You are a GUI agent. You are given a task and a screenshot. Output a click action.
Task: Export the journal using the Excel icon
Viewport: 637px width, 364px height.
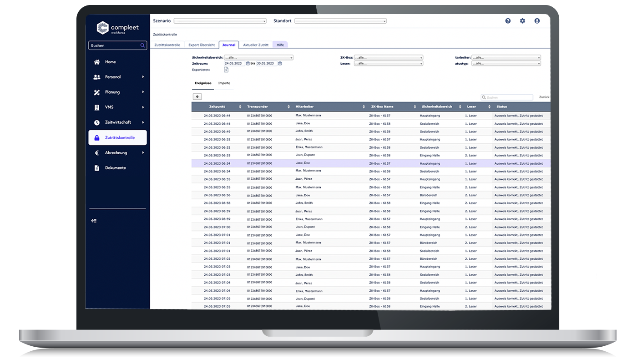point(226,69)
